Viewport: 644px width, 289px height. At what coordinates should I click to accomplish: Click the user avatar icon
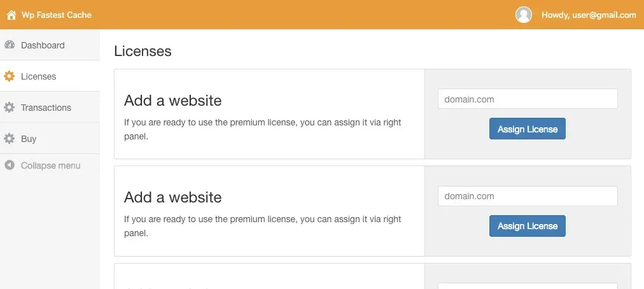pyautogui.click(x=523, y=15)
